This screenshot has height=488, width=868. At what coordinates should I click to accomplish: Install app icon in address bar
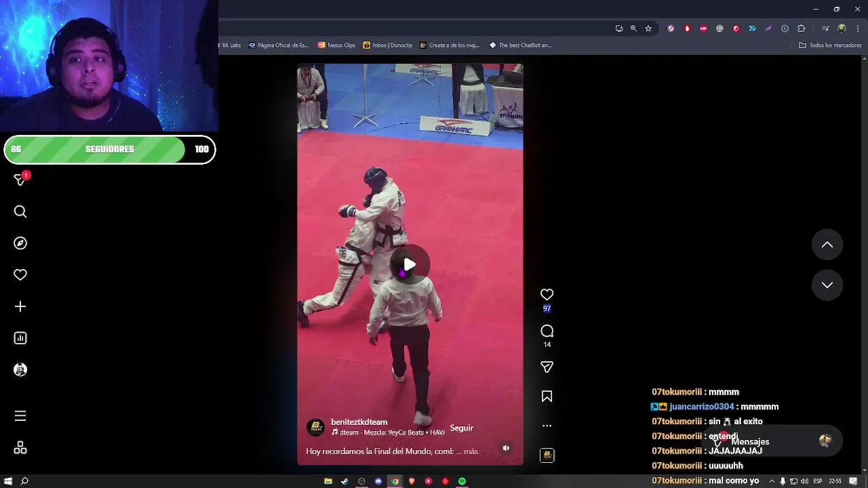point(619,28)
